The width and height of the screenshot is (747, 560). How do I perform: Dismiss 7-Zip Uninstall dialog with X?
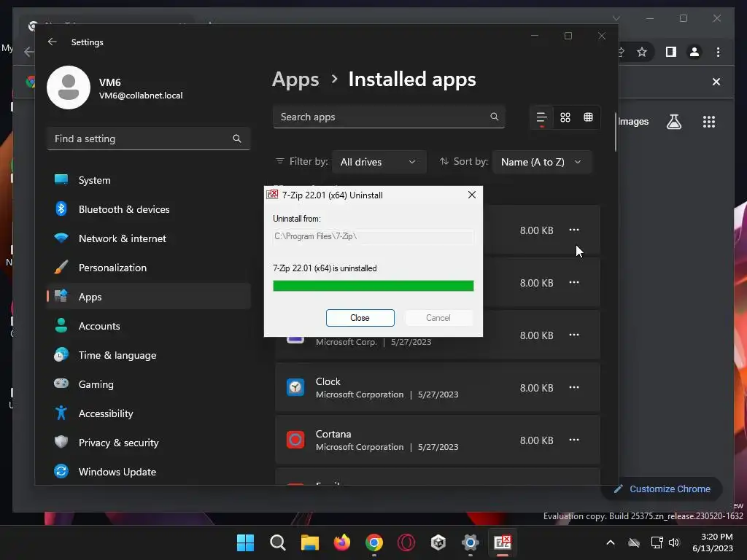click(x=472, y=195)
